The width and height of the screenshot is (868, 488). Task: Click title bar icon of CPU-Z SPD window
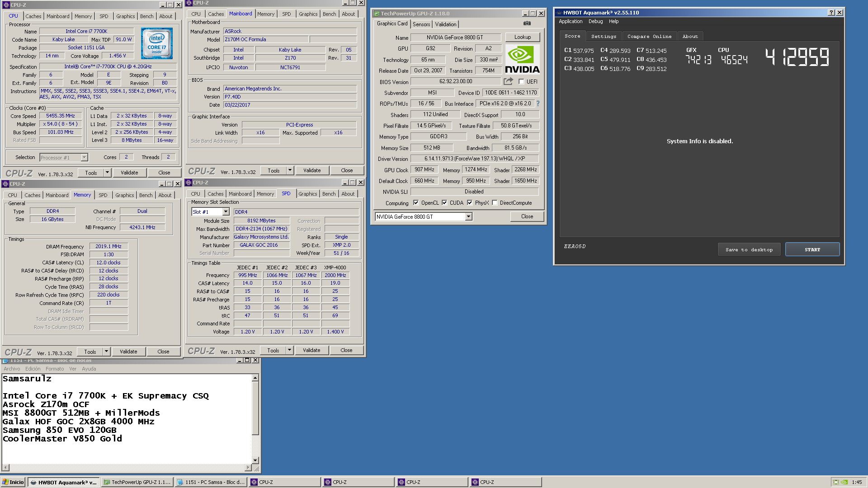pyautogui.click(x=189, y=183)
